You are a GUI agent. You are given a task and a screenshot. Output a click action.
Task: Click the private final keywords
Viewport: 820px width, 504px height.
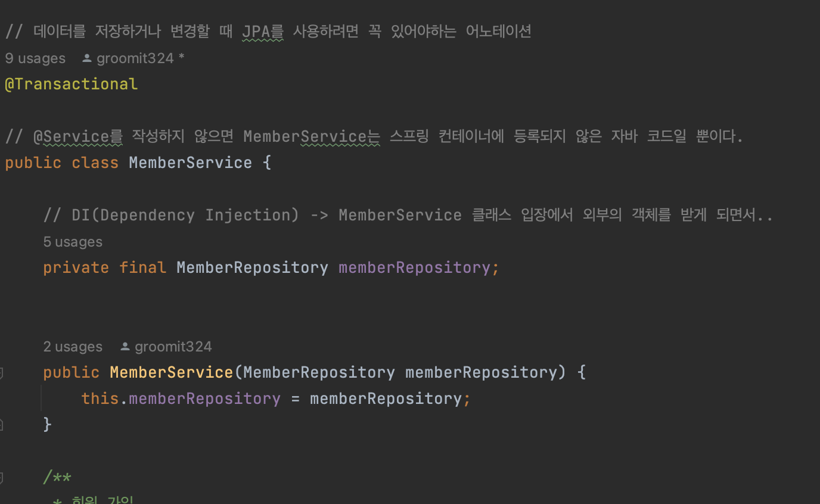click(x=104, y=267)
